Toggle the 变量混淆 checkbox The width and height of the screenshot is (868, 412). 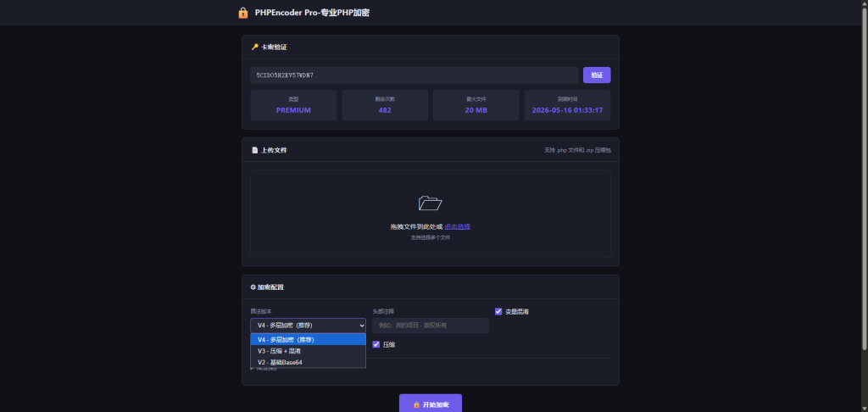[498, 311]
